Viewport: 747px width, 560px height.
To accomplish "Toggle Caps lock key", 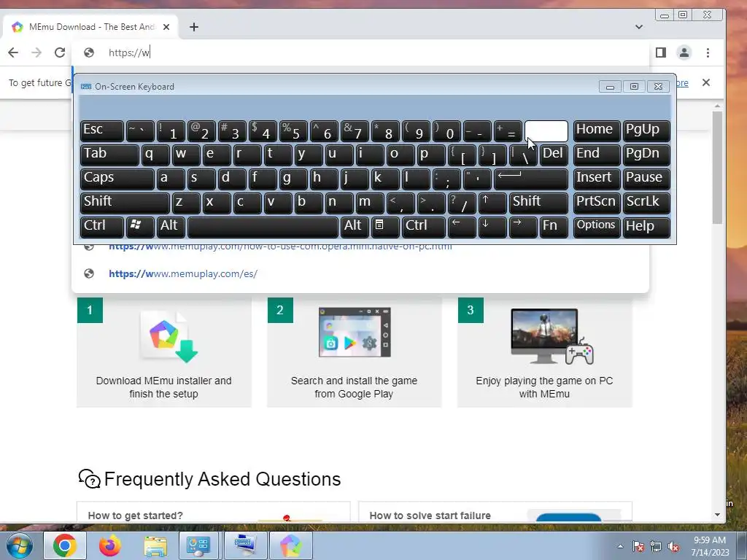I will pos(117,179).
